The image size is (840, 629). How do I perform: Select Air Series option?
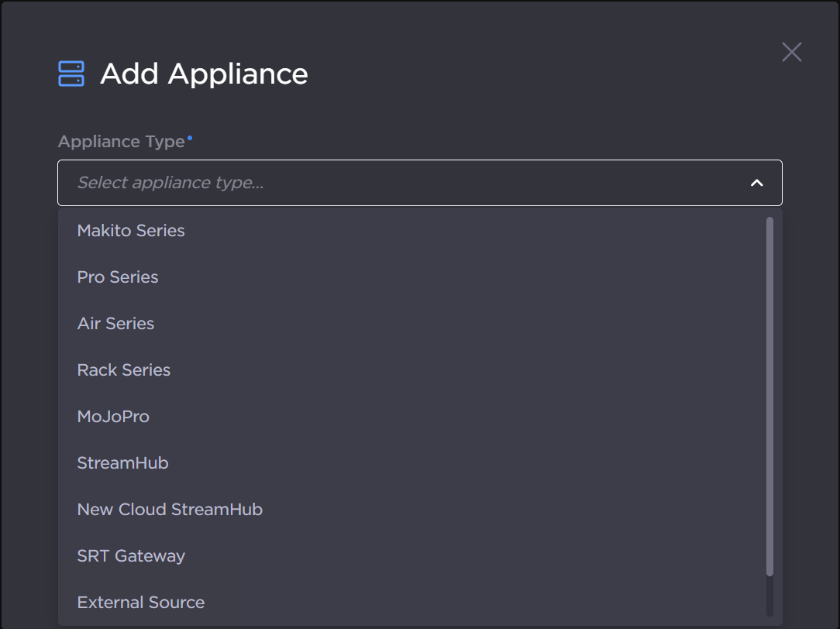pyautogui.click(x=115, y=323)
